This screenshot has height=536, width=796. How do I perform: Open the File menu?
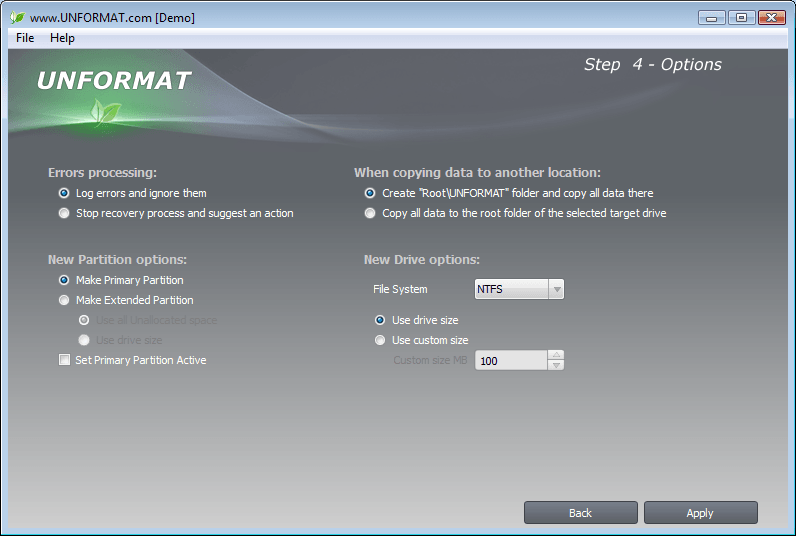tap(25, 38)
